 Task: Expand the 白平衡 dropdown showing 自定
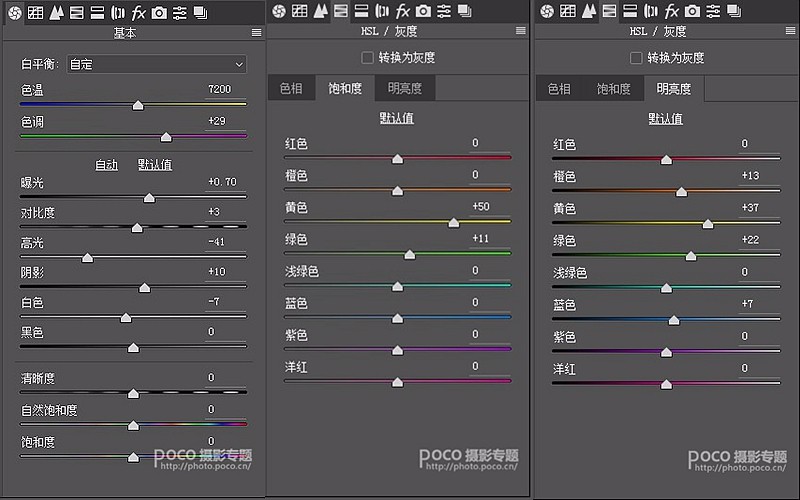pos(157,64)
